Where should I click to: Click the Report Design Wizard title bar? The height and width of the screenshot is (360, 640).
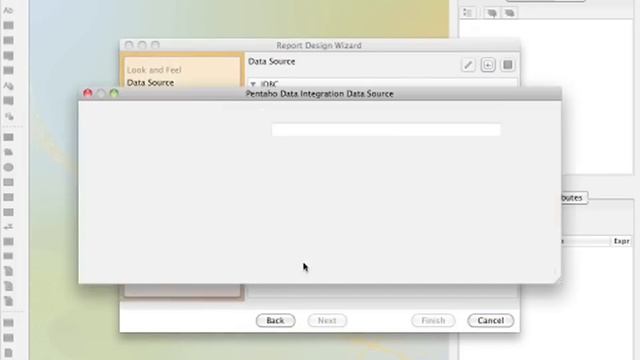coord(320,45)
